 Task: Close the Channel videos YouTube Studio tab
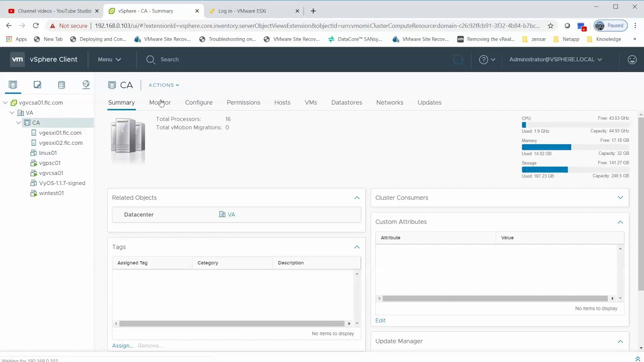click(97, 11)
